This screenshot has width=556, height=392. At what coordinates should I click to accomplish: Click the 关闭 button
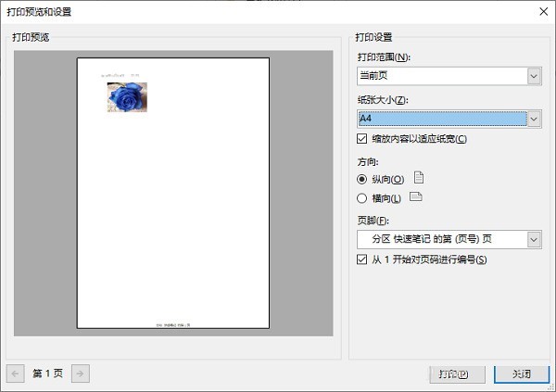coord(522,374)
